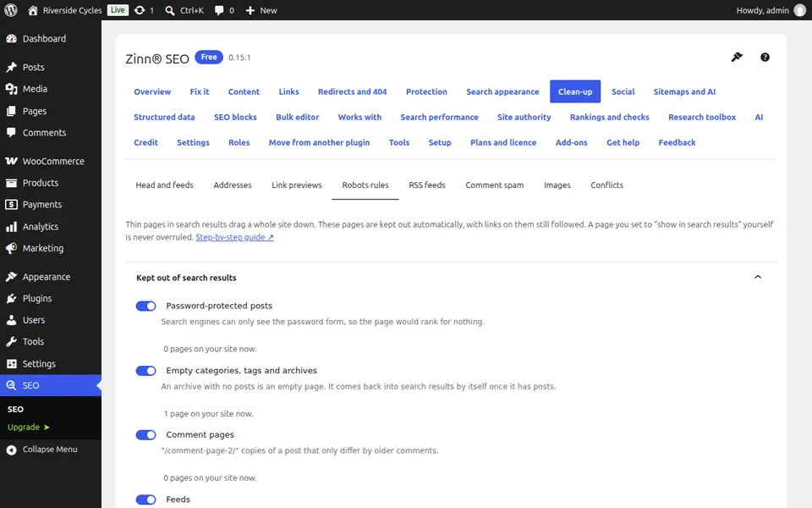812x508 pixels.
Task: Disable the Comment pages switch
Action: point(145,435)
